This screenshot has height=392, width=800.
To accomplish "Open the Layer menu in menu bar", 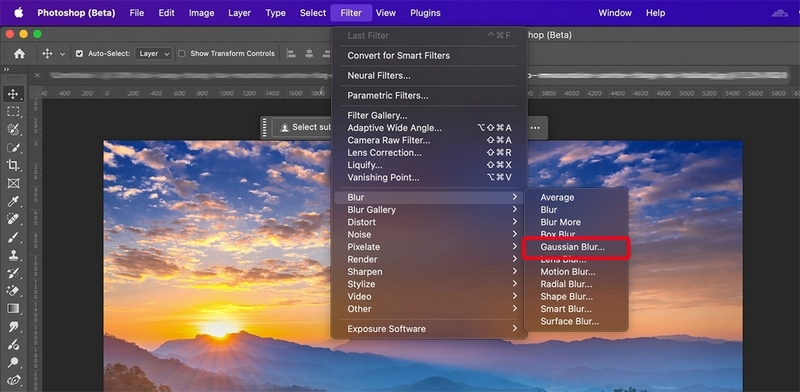I will coord(239,13).
